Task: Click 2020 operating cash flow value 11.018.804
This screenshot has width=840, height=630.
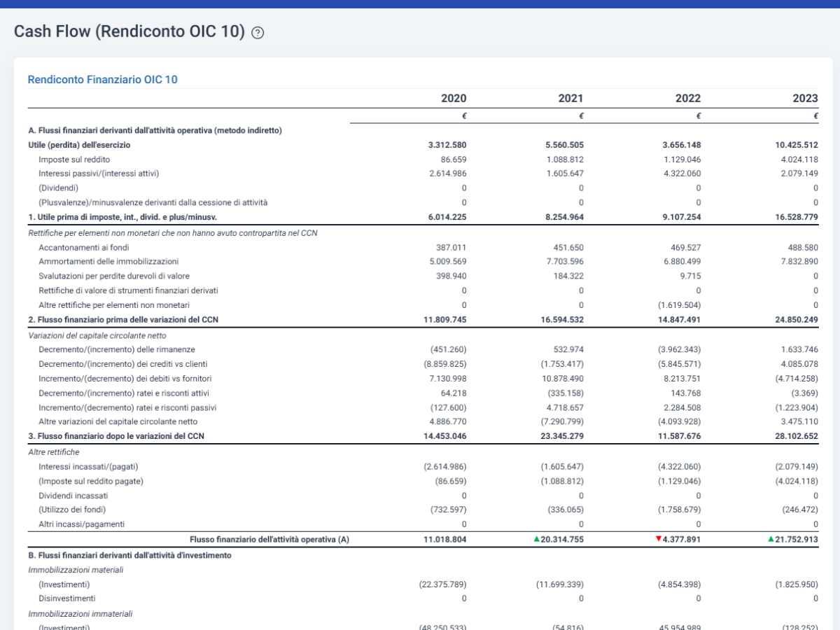Action: 445,539
